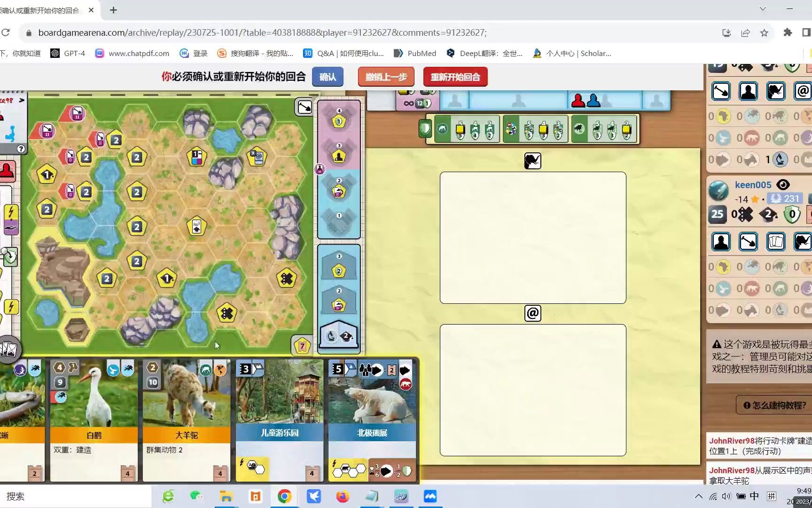Click the @ sponsor building hex on map
This screenshot has width=812, height=508.
pos(257,157)
